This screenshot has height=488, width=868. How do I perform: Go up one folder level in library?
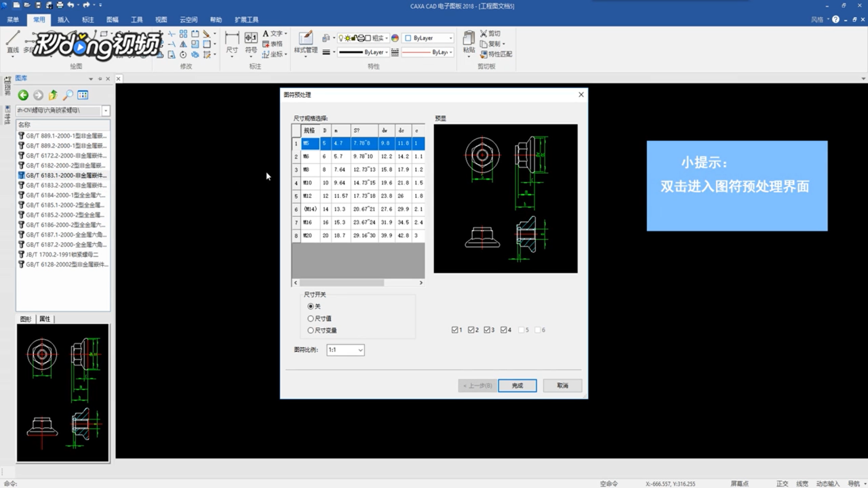[53, 96]
